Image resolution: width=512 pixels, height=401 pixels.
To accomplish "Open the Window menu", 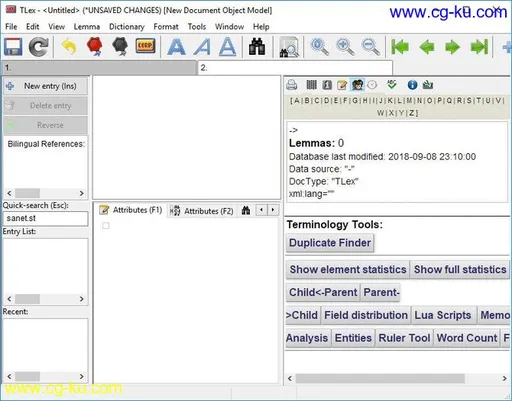I will click(229, 27).
